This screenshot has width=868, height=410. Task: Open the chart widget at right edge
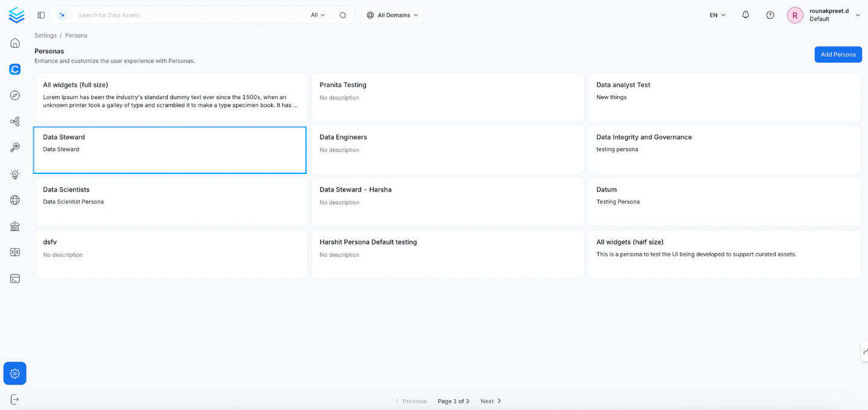tap(864, 351)
